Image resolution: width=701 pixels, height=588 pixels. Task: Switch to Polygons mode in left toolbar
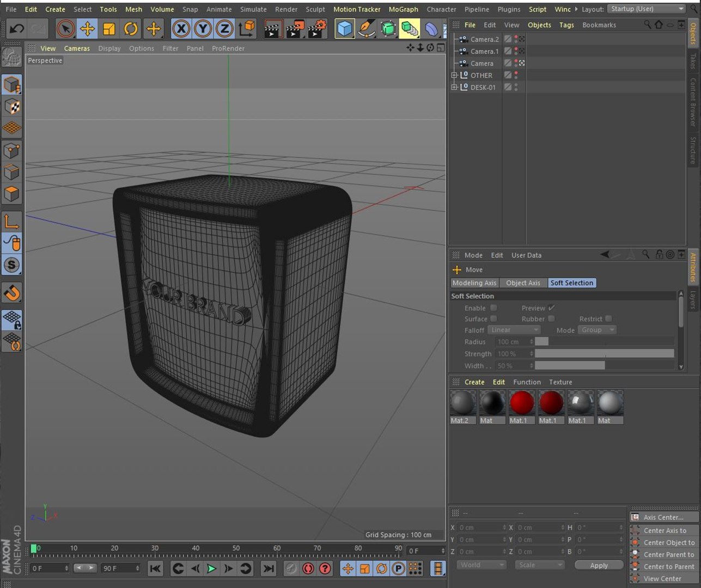click(12, 194)
